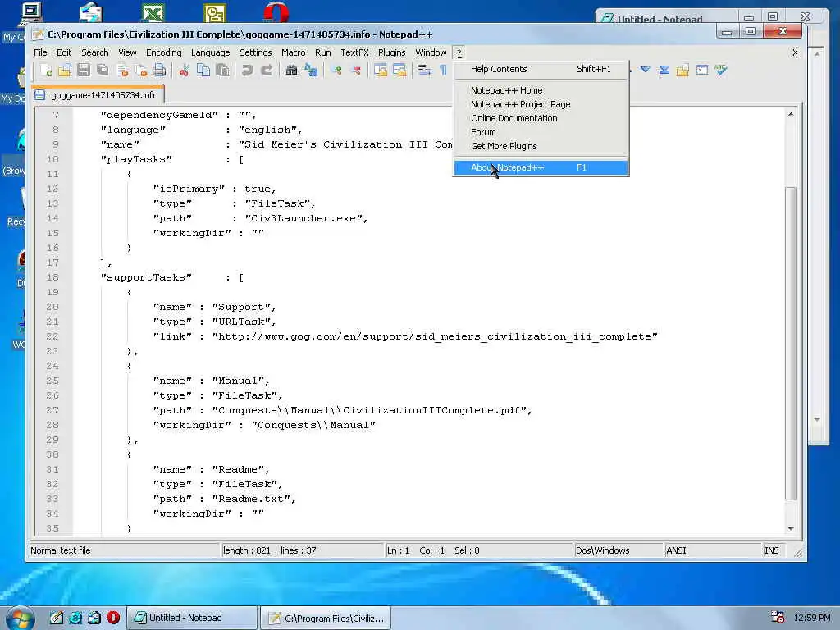Click line 14 Civ3Launcher.exe path text

pyautogui.click(x=306, y=218)
